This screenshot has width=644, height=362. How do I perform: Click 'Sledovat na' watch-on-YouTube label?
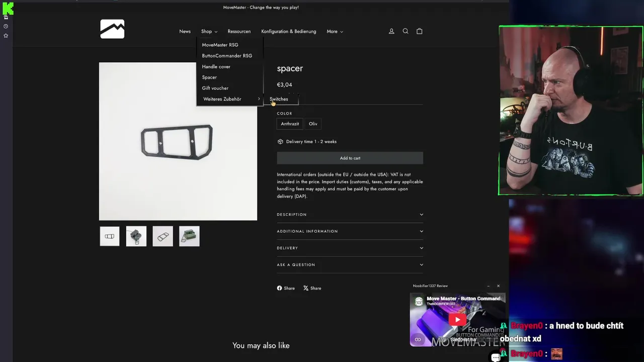463,339
